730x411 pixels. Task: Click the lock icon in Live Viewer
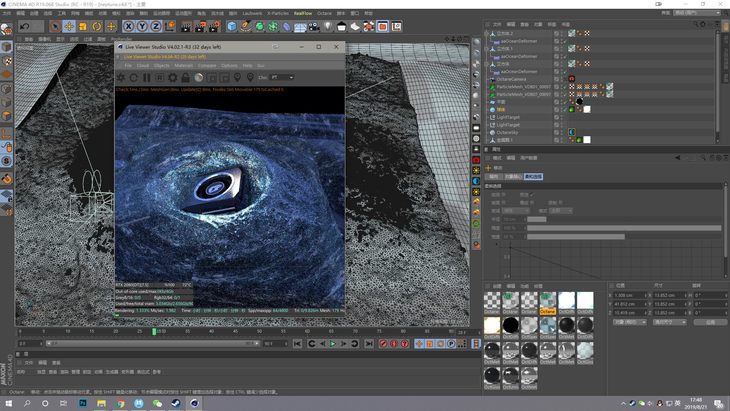click(186, 77)
